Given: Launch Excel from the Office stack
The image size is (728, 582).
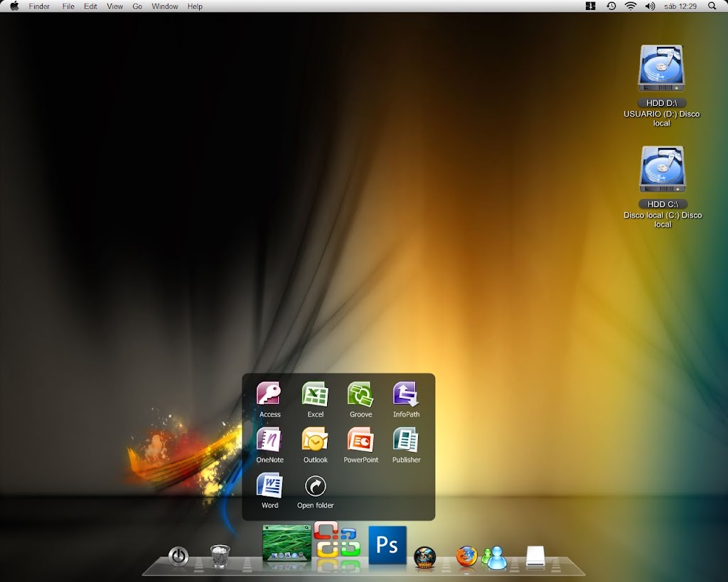Looking at the screenshot, I should click(x=315, y=394).
